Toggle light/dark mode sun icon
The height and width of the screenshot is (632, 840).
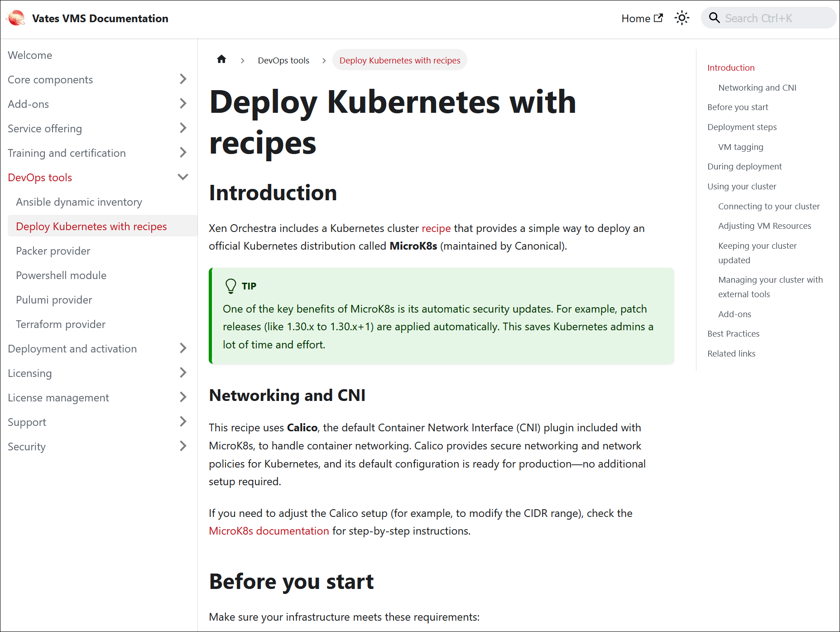[x=682, y=18]
